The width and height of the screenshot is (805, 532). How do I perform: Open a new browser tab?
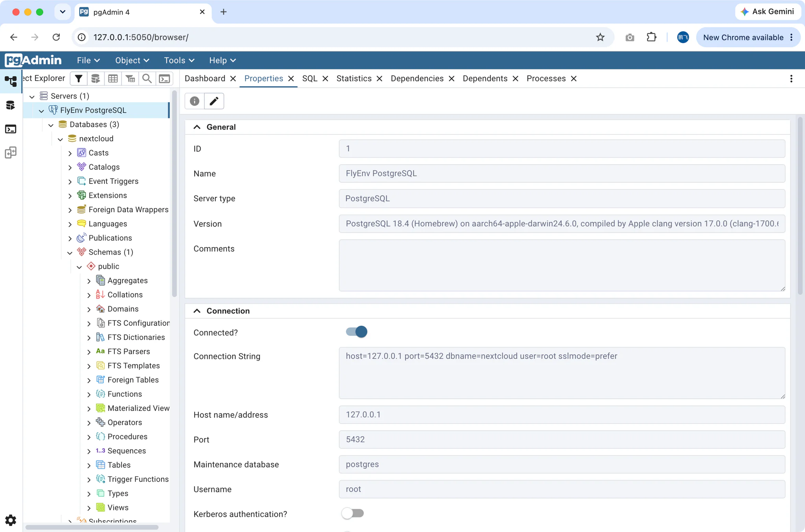223,12
